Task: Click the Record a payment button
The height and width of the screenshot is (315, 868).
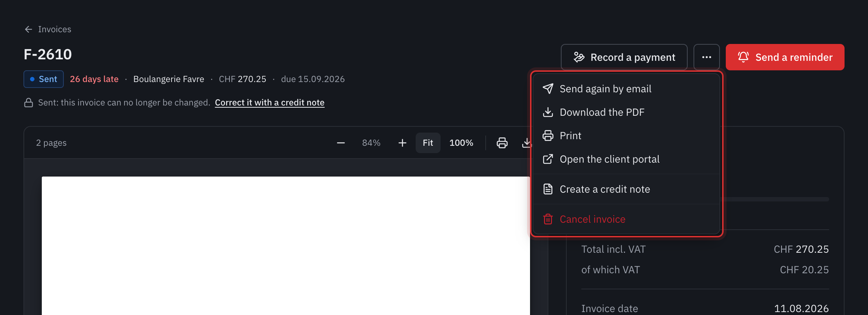Action: [624, 57]
